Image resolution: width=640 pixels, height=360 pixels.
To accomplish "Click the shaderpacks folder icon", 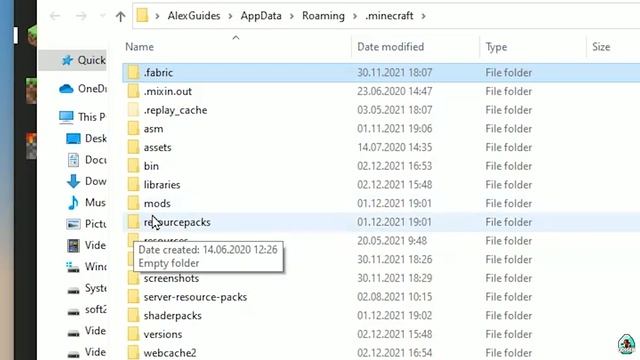I will 133,316.
